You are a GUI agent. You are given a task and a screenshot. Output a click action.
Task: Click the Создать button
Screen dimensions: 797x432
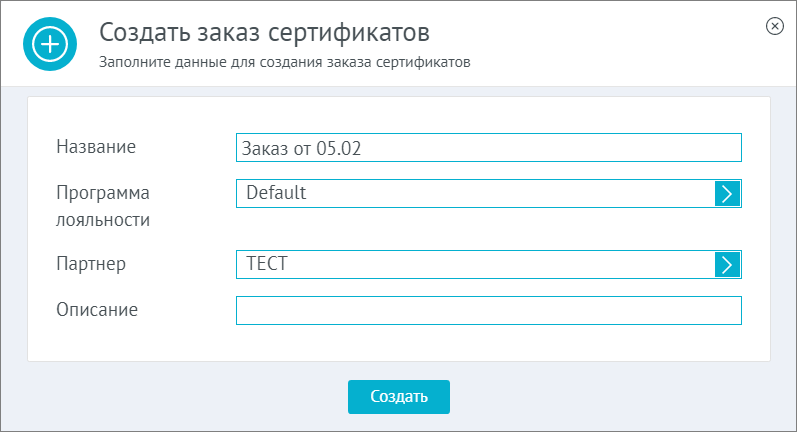(399, 397)
